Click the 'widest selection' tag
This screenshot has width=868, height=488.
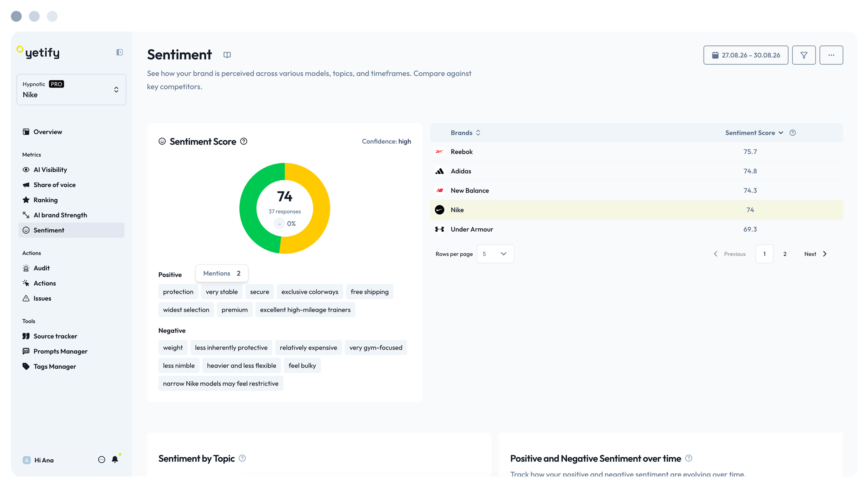186,309
